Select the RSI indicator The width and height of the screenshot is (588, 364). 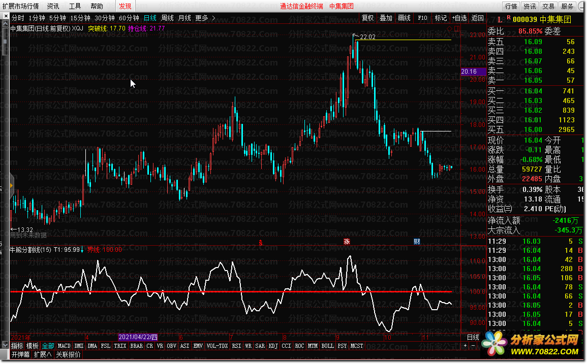tap(236, 346)
